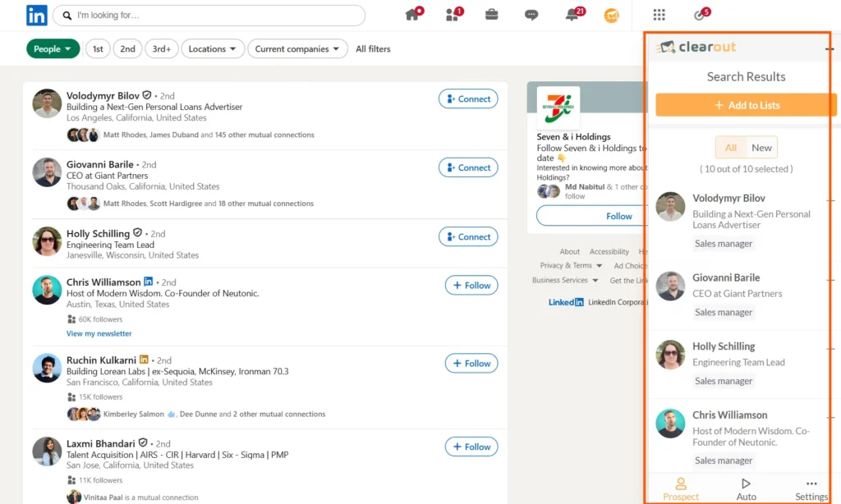
Task: Select the New tab in Clearout results
Action: pos(761,148)
